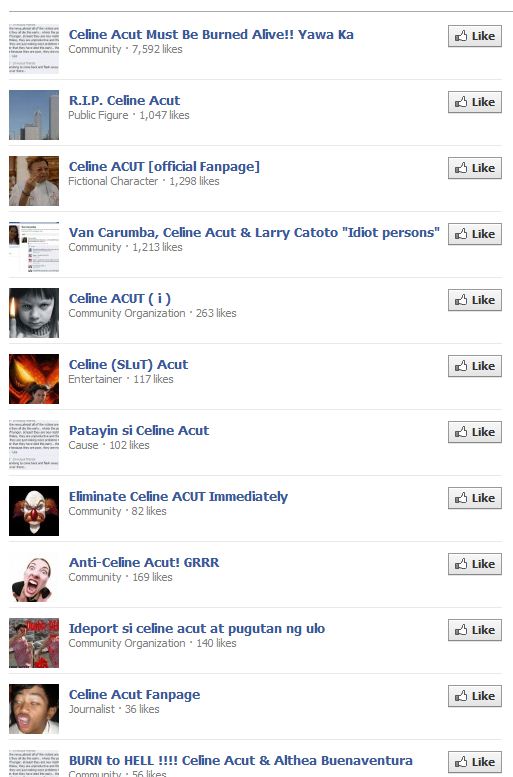The image size is (513, 777).
Task: Like the Ideport si celine acut page
Action: [x=474, y=630]
